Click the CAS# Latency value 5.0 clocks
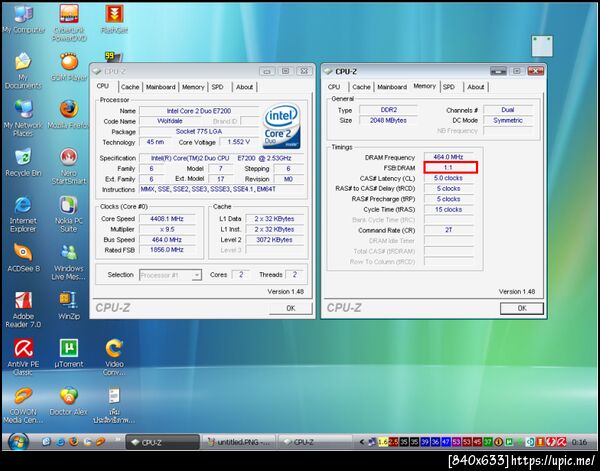Viewport: 600px width, 471px height. (x=448, y=178)
